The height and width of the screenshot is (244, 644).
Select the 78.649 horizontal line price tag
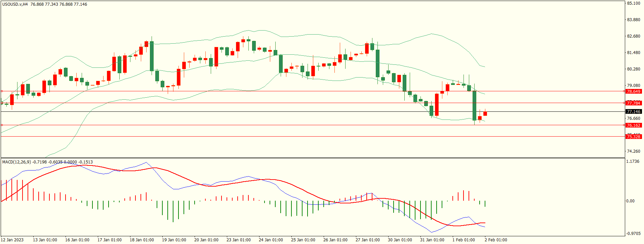(633, 91)
